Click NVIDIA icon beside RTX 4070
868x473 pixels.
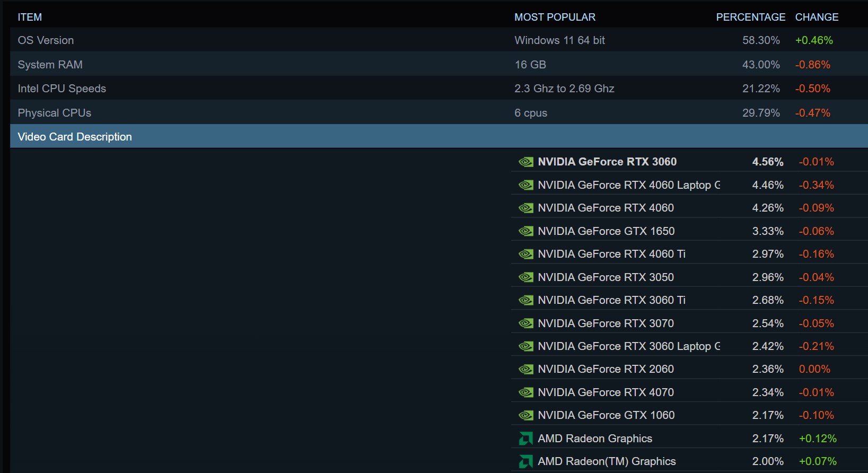(526, 392)
